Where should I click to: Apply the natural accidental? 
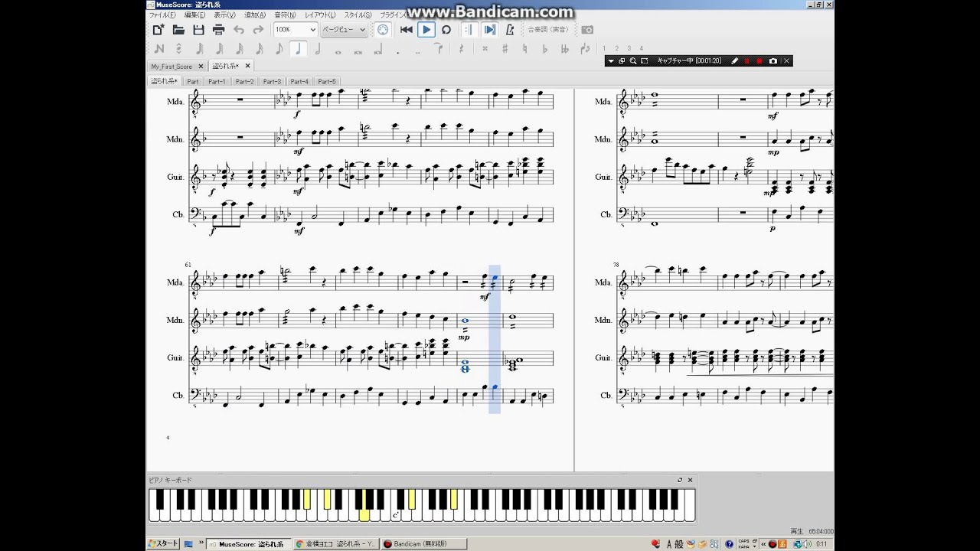click(524, 49)
